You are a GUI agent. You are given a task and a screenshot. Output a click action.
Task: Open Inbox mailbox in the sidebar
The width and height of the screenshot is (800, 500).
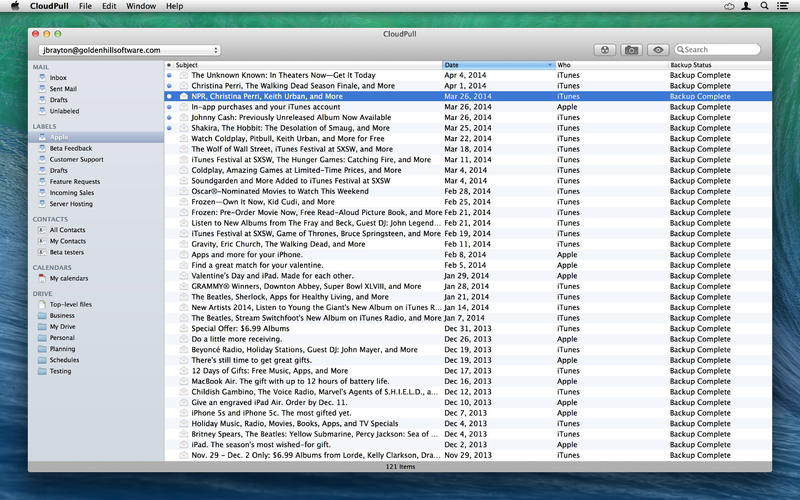[x=58, y=77]
